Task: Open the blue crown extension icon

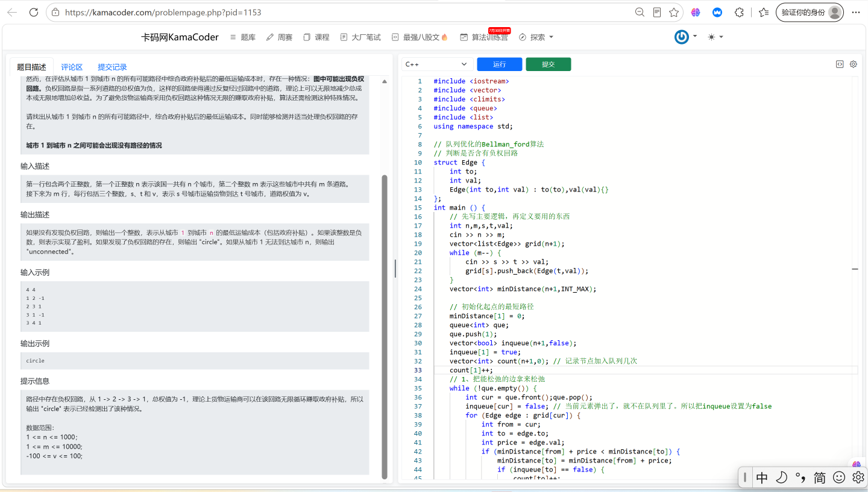Action: point(717,12)
